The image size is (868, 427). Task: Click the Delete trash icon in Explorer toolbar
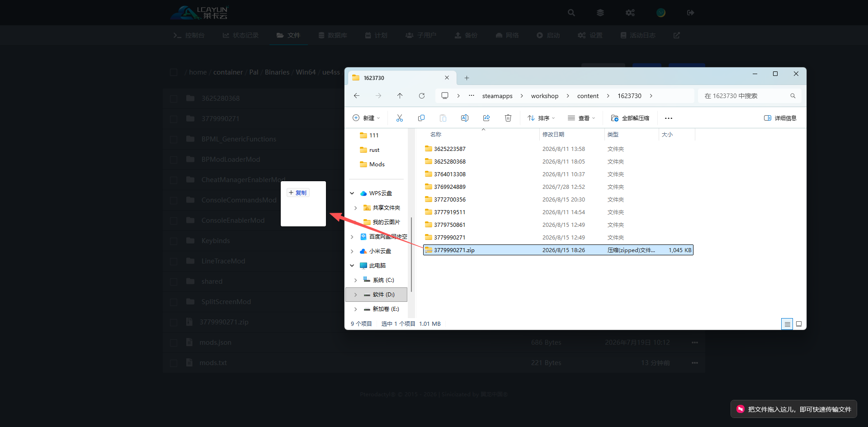click(x=508, y=118)
